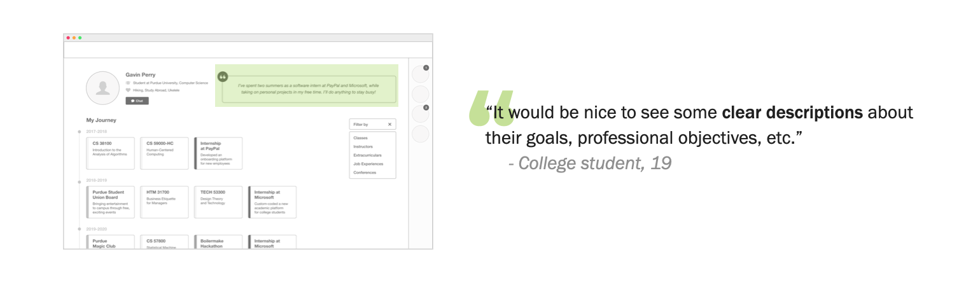The height and width of the screenshot is (285, 980).
Task: Open the second sidebar contact circle
Action: coord(421,95)
